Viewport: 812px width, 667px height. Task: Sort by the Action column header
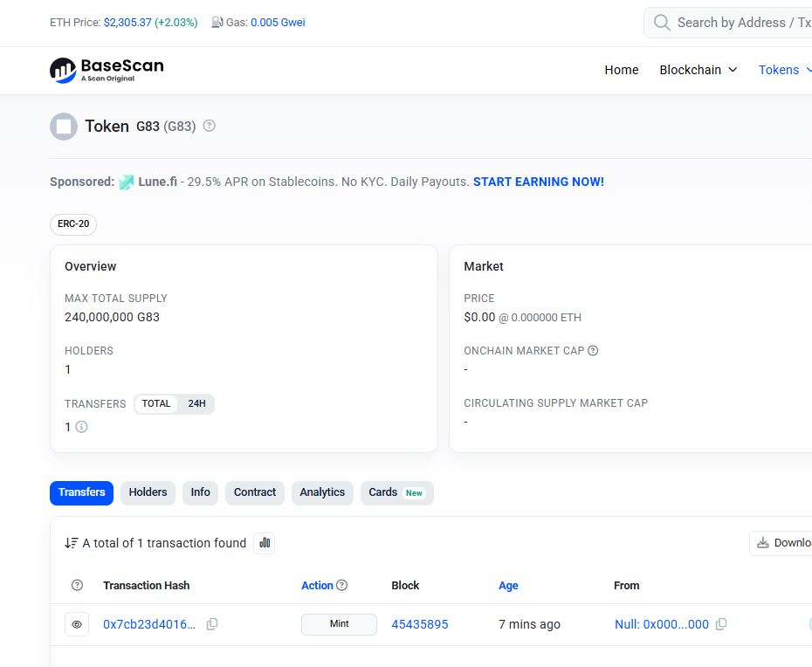[317, 585]
